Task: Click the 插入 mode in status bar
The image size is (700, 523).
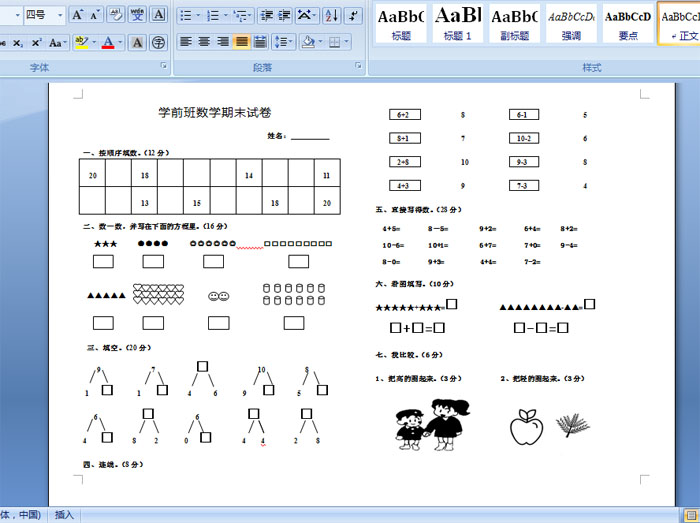Action: 64,515
